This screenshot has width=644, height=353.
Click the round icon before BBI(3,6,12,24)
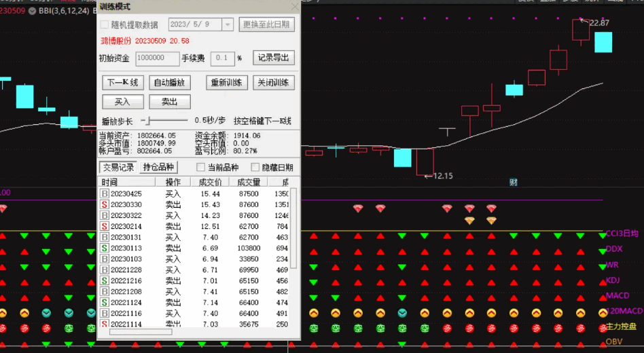coord(32,11)
